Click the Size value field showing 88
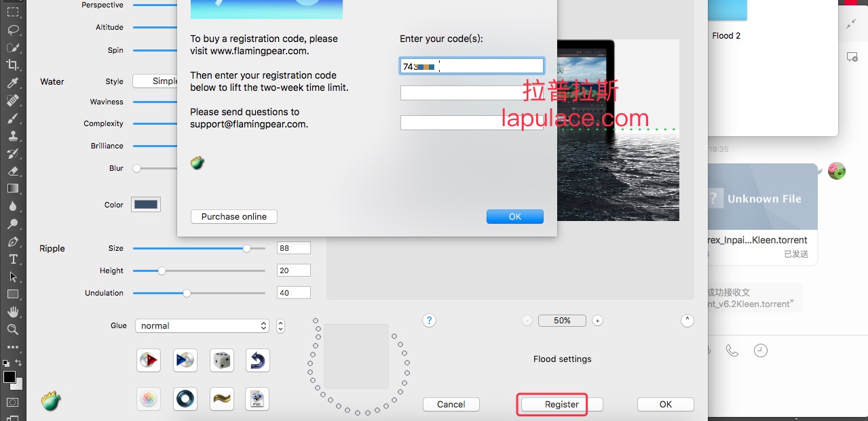The image size is (868, 421). (294, 248)
